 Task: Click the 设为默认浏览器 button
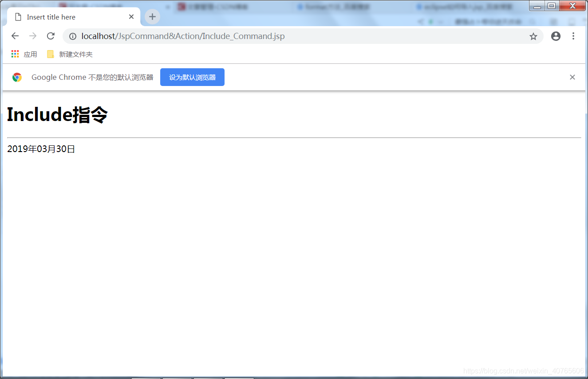click(x=192, y=77)
